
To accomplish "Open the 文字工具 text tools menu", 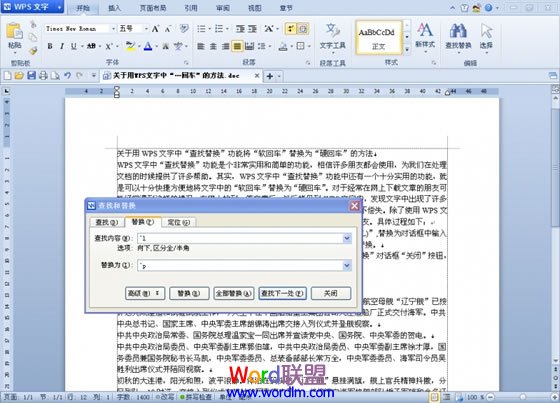I will tap(332, 38).
